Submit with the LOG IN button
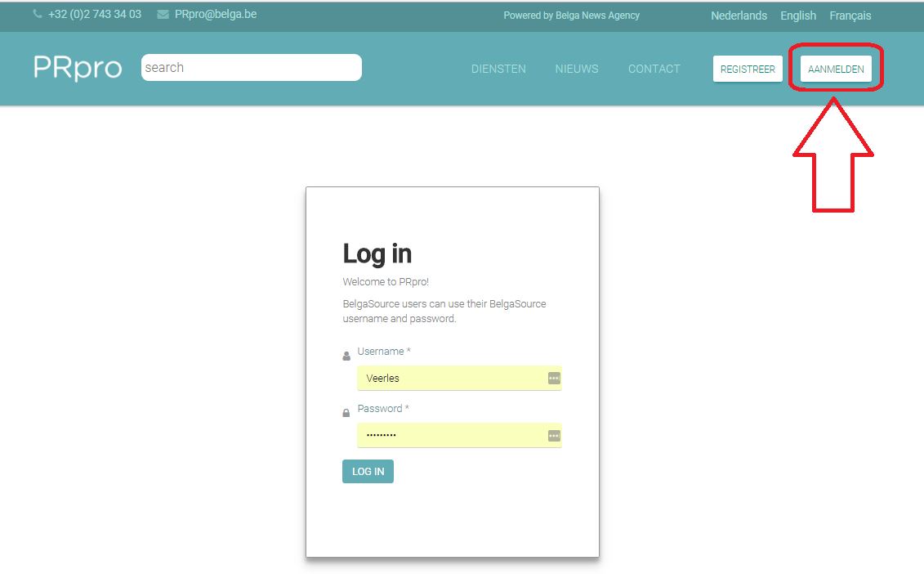The image size is (924, 574). click(x=368, y=472)
